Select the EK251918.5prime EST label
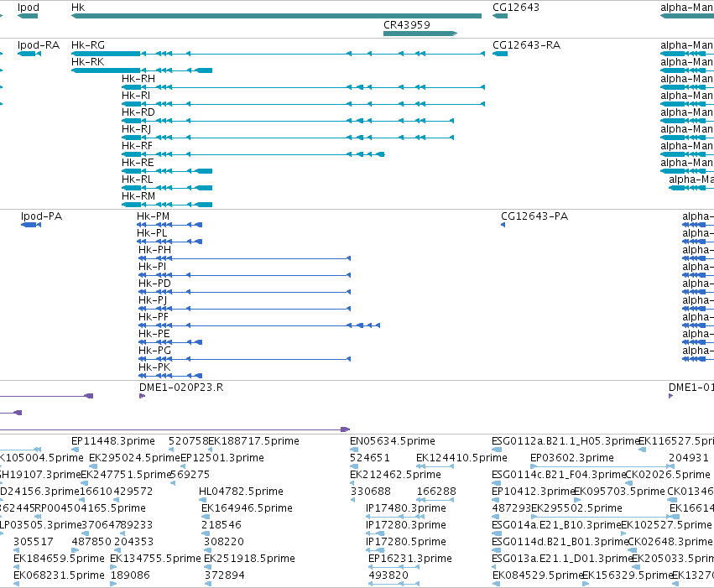 click(249, 559)
